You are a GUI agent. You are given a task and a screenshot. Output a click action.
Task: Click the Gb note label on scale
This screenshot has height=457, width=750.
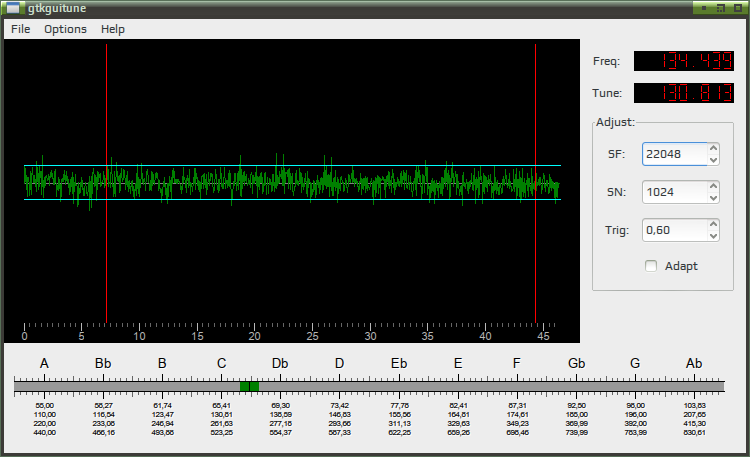(x=576, y=364)
